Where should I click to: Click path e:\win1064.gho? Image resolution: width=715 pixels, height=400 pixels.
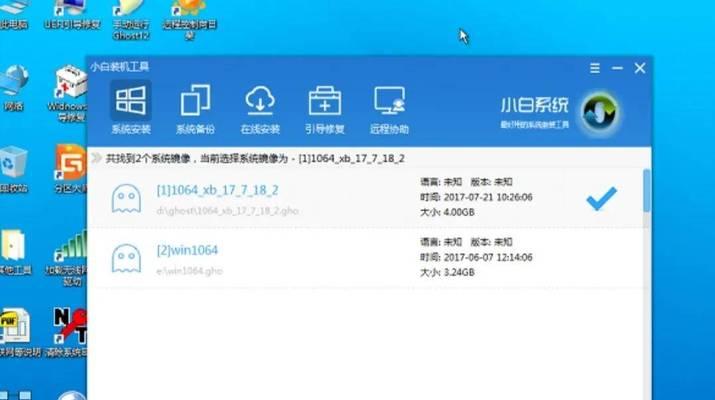click(x=189, y=271)
